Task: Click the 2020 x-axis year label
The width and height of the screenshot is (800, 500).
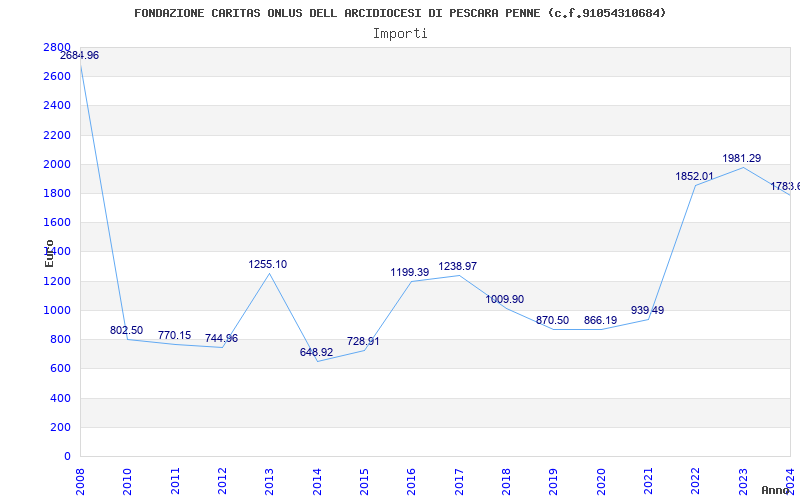Action: coord(601,482)
